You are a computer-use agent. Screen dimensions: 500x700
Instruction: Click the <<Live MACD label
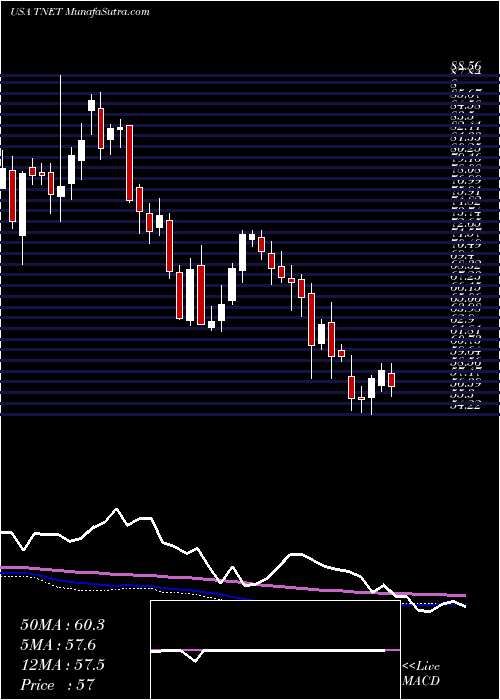point(421,674)
